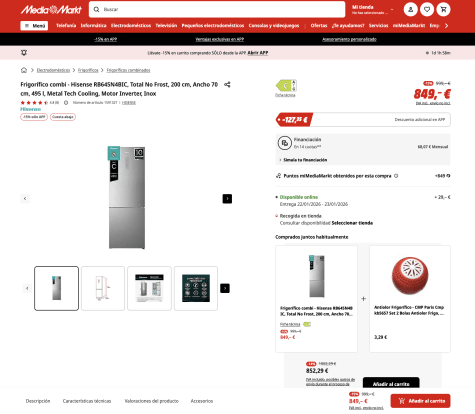Viewport: 475px width, 414px height.
Task: Open Valoraciones del producto tab
Action: pyautogui.click(x=152, y=401)
